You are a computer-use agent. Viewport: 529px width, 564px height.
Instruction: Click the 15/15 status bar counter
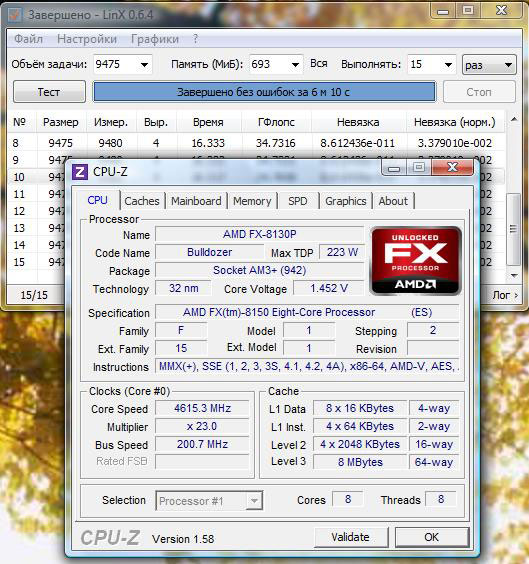point(34,295)
